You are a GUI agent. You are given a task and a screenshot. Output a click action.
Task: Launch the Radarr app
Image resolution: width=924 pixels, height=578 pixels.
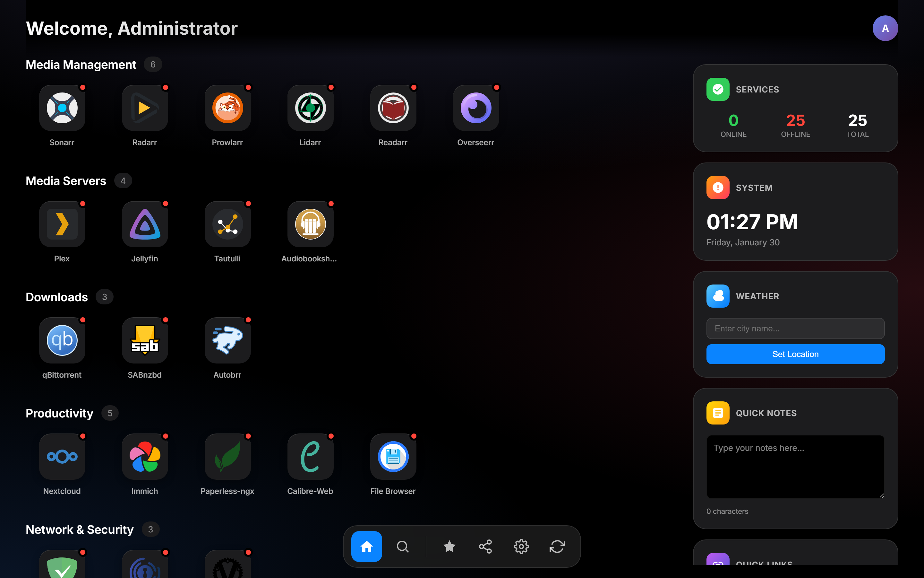coord(145,108)
